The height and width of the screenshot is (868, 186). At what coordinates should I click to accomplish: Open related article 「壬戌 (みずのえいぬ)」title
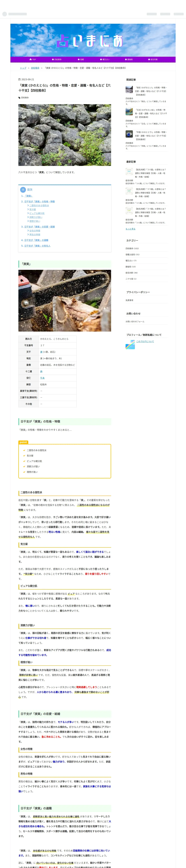click(151, 113)
